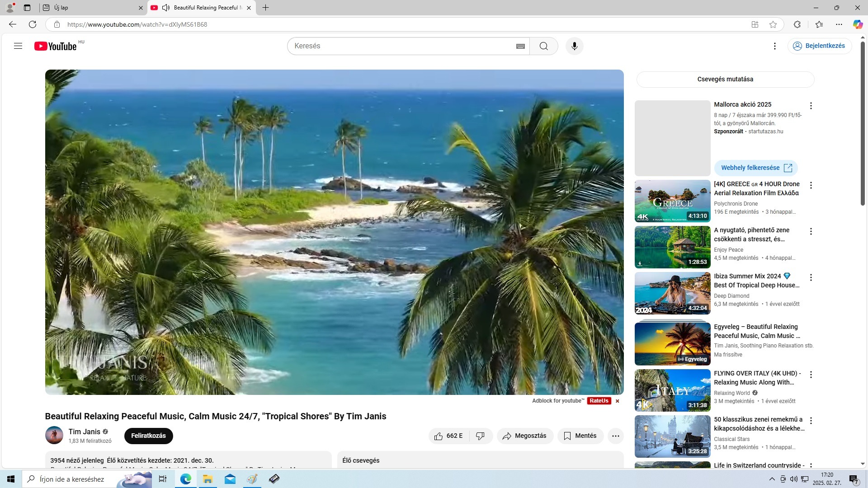
Task: Close the Adblock RateUs banner with X
Action: (617, 401)
